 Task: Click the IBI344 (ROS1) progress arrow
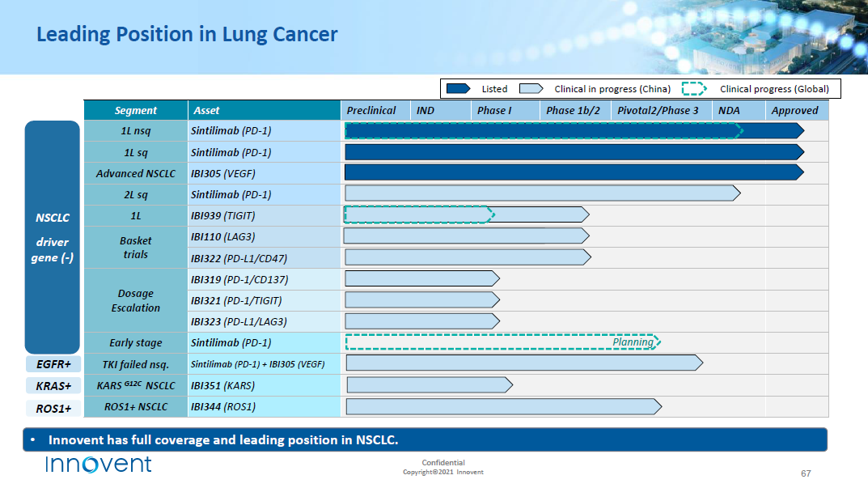tap(504, 406)
